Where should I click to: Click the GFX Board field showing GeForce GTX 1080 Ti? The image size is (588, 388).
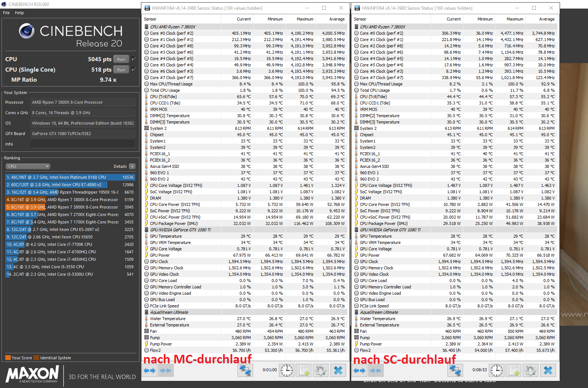click(82, 134)
